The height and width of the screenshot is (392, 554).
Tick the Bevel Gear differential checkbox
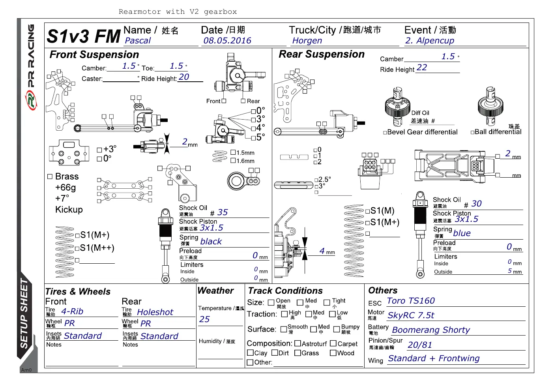(385, 133)
